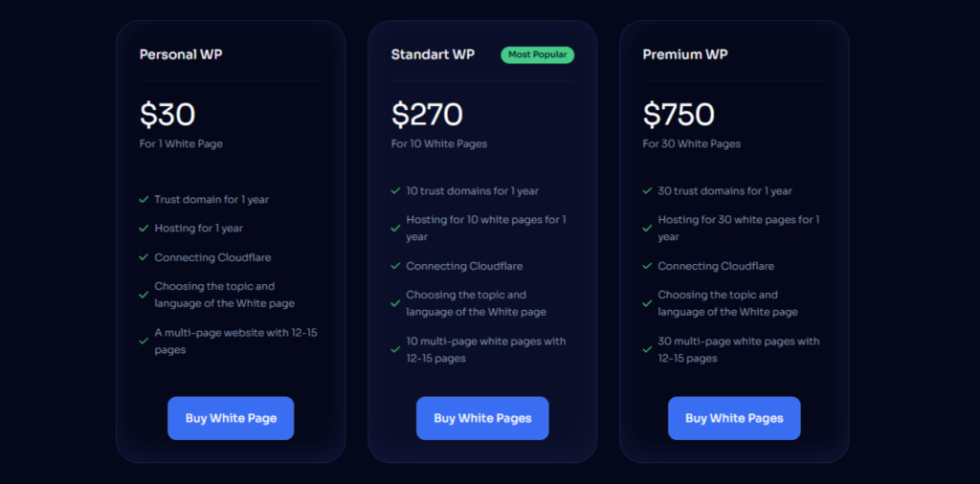
Task: Click checkmark beside 30 multi-page white pages
Action: [x=647, y=349]
